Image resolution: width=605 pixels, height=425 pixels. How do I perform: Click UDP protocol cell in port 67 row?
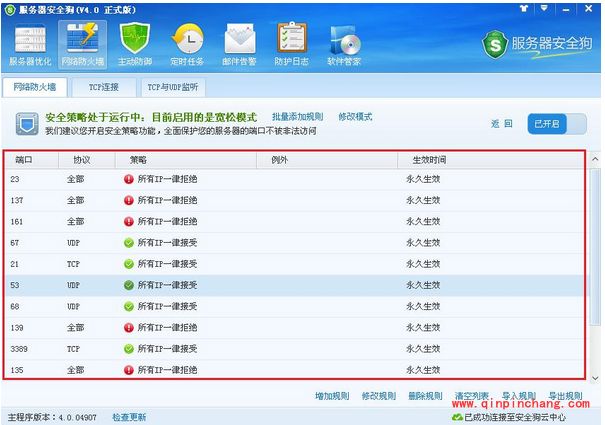click(73, 243)
